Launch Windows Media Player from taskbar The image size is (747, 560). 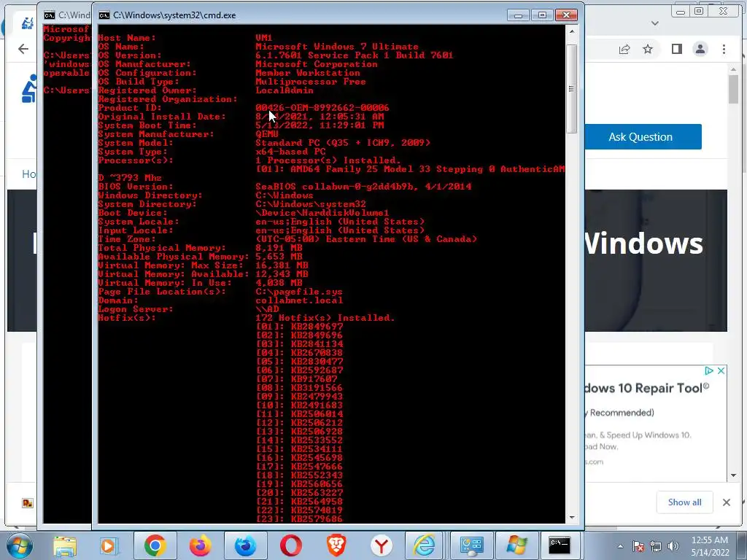(x=109, y=545)
